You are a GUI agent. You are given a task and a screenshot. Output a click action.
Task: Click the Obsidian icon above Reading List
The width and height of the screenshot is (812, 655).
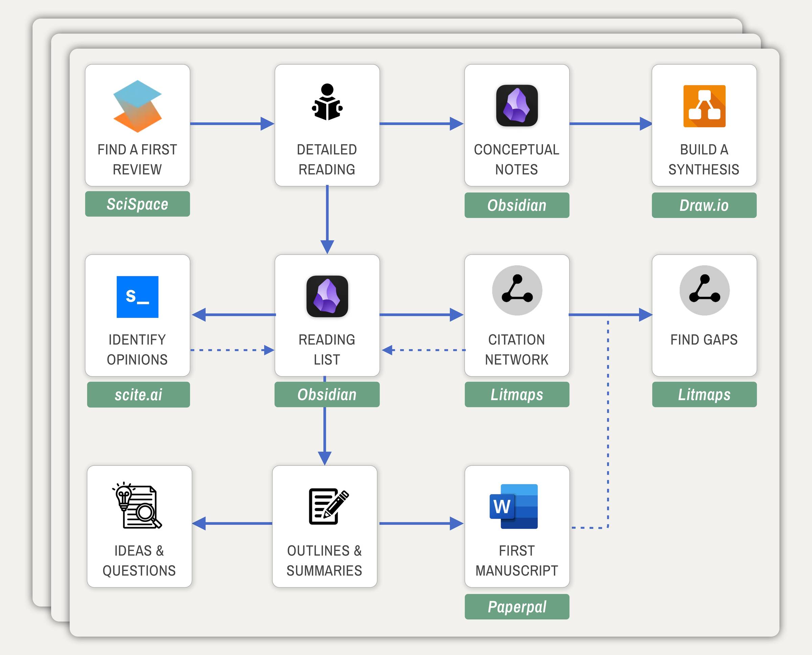click(327, 296)
